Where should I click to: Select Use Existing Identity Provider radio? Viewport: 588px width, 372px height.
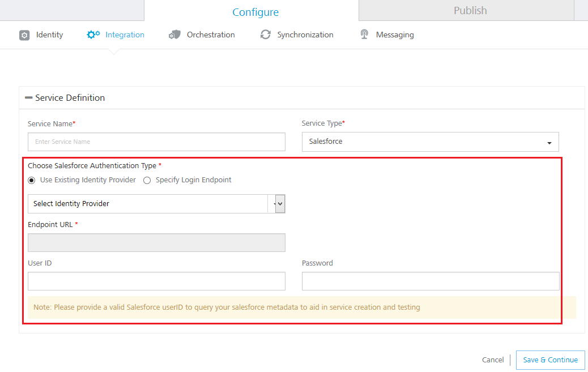tap(32, 181)
